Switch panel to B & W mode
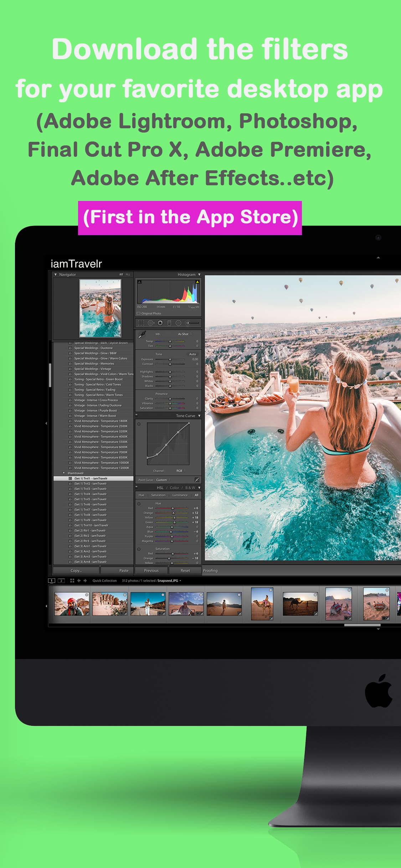401x868 pixels. tap(190, 488)
